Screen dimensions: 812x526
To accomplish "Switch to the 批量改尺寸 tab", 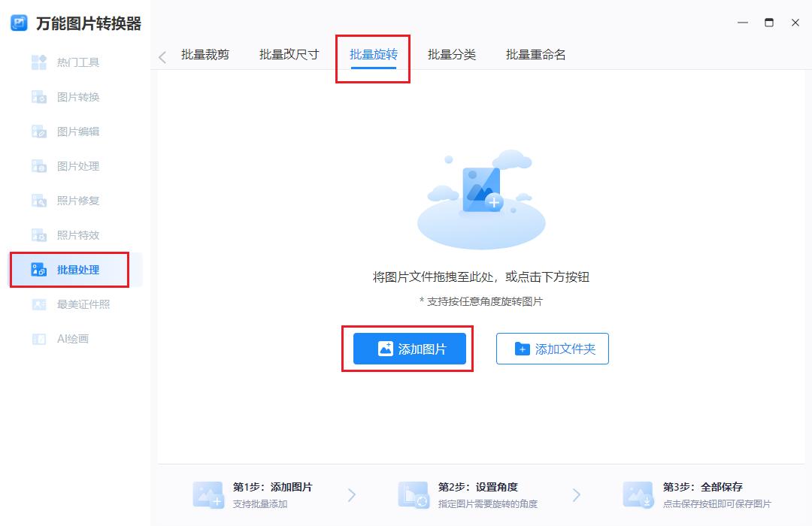I will click(x=289, y=54).
